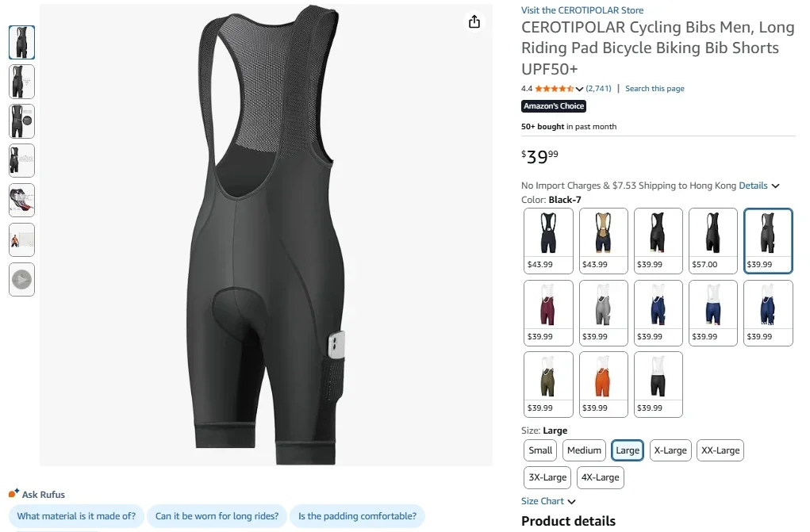Viewport: 810px width, 532px height.
Task: Click the white shoes thumbnail in sidebar
Action: point(21,200)
